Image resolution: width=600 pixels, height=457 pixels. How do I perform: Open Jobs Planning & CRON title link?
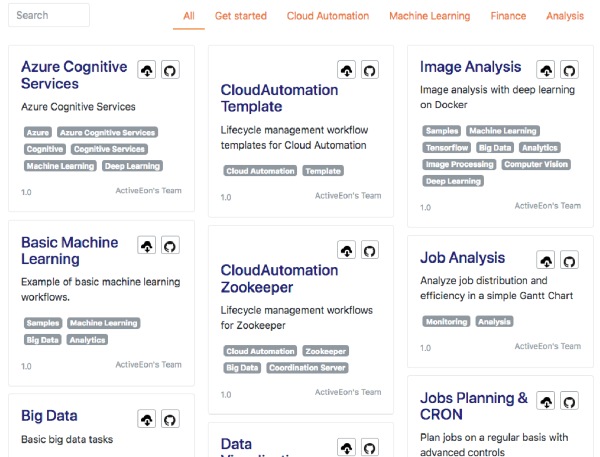pyautogui.click(x=474, y=406)
